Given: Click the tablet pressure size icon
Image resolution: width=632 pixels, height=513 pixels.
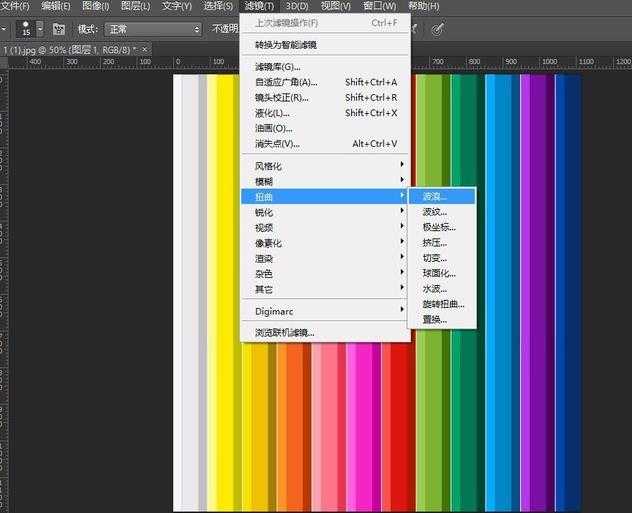Looking at the screenshot, I should [436, 29].
